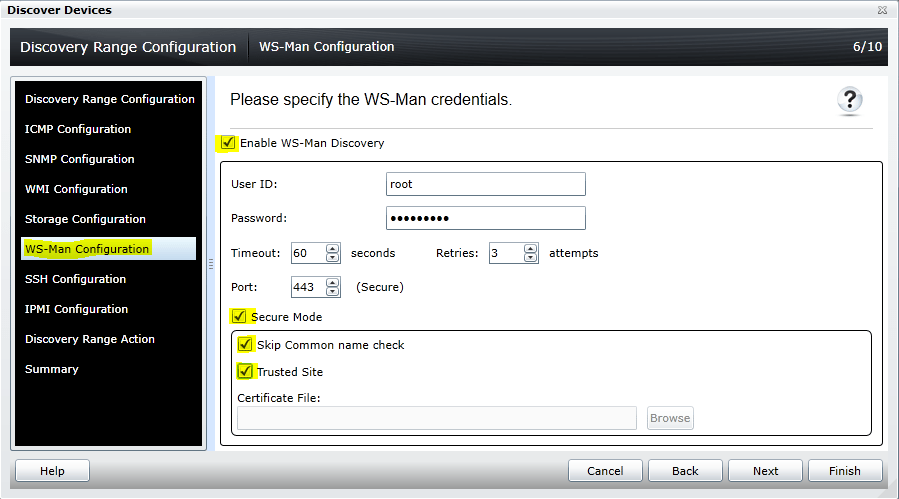Toggle Skip Common name check
This screenshot has height=499, width=899.
246,345
